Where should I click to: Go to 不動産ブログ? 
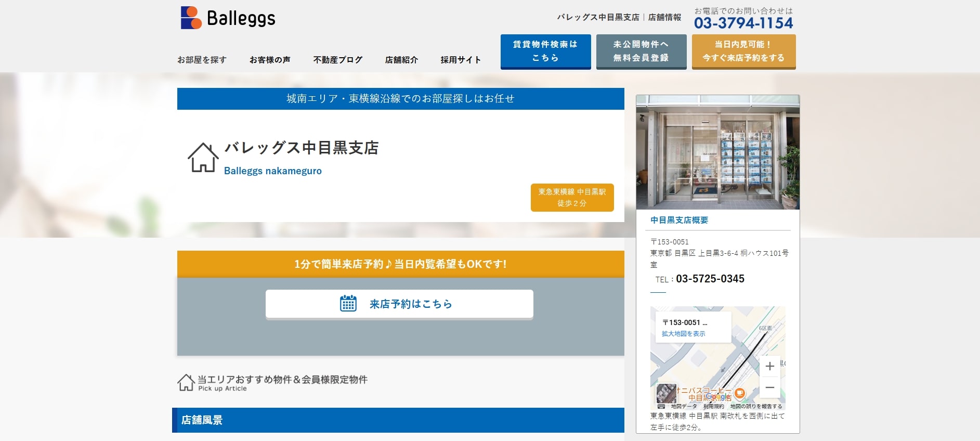pyautogui.click(x=338, y=60)
